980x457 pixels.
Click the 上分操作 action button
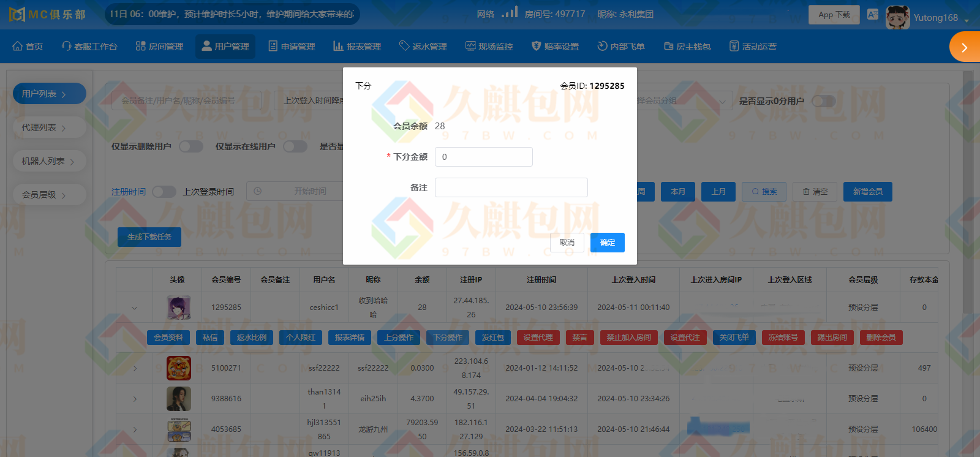tap(399, 338)
